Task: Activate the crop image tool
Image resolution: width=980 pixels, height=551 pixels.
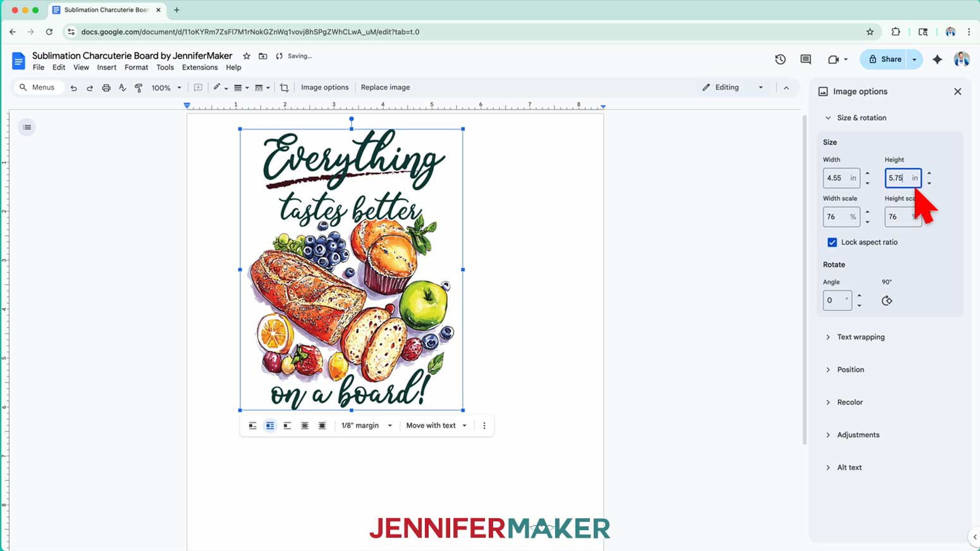Action: (x=285, y=88)
